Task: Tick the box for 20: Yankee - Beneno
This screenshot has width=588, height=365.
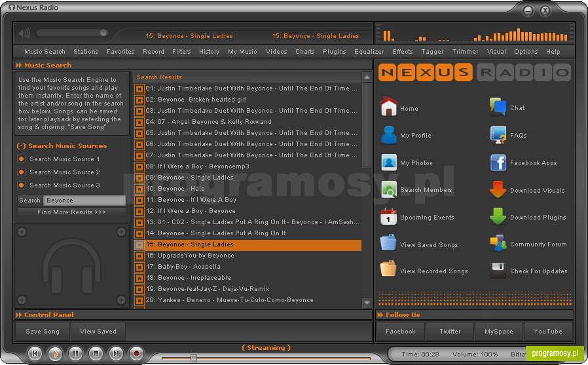Action: click(x=139, y=300)
